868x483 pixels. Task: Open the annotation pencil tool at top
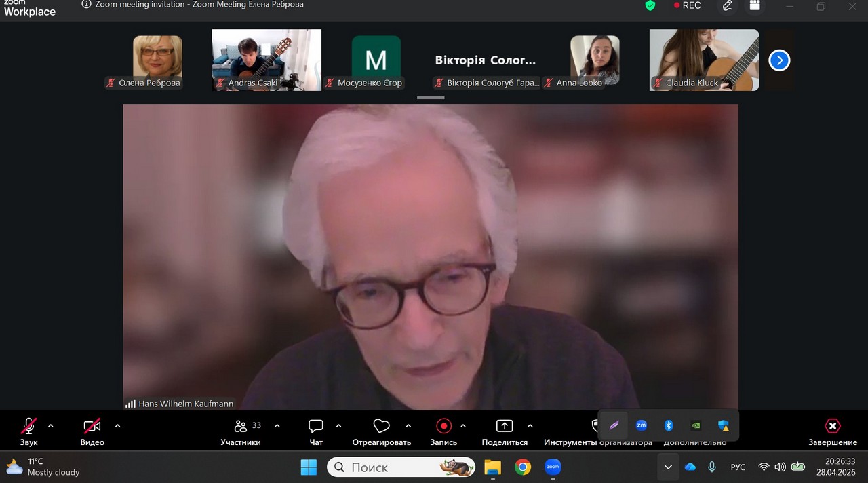pos(727,5)
